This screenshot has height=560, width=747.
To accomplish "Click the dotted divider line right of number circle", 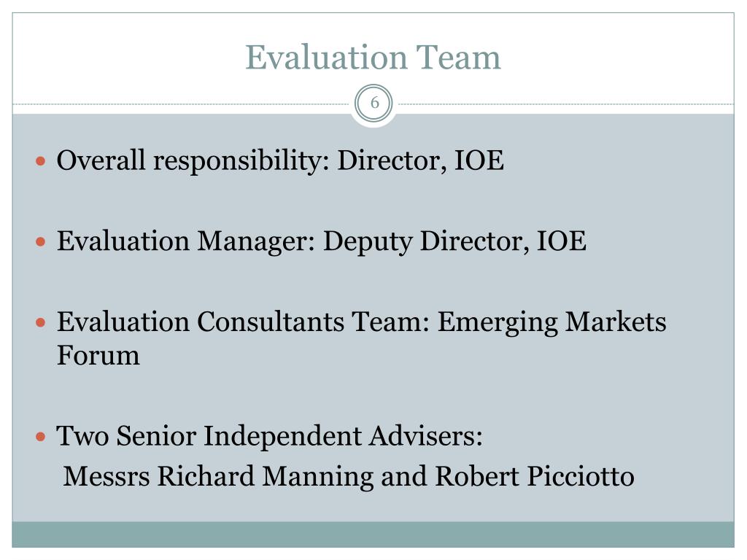I will click(566, 104).
